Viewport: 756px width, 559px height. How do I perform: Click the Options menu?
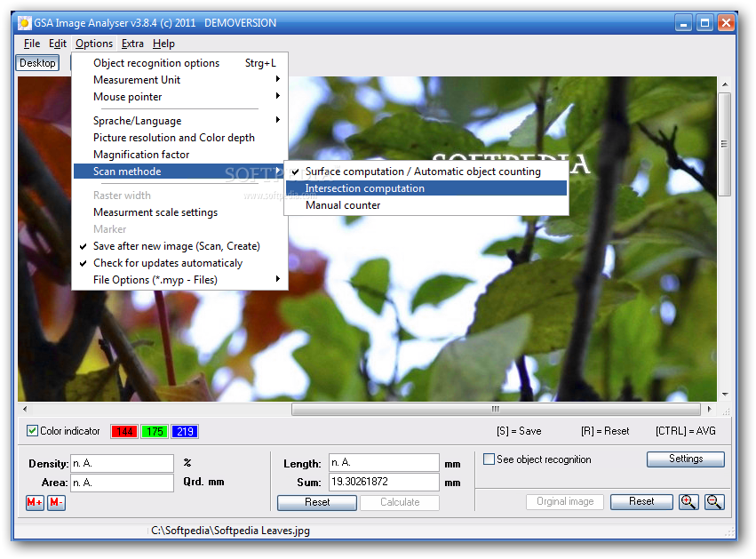(x=94, y=44)
